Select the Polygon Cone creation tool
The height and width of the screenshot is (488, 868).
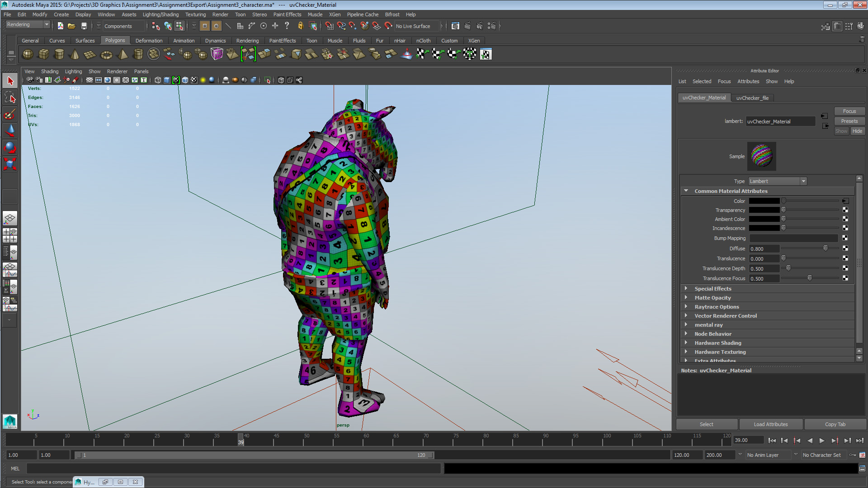(x=74, y=54)
